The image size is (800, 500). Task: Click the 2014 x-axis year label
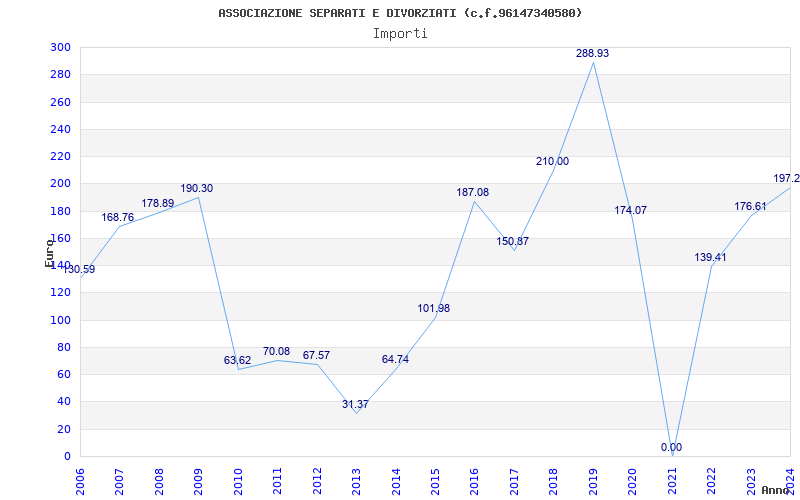tap(396, 481)
